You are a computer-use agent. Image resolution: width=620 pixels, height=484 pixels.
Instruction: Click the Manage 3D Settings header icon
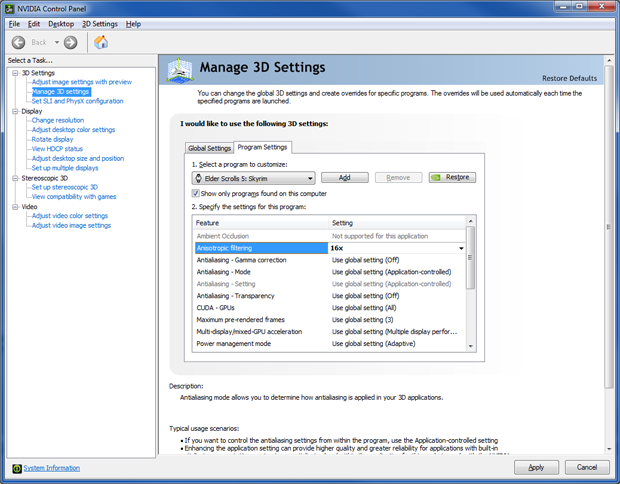[180, 70]
